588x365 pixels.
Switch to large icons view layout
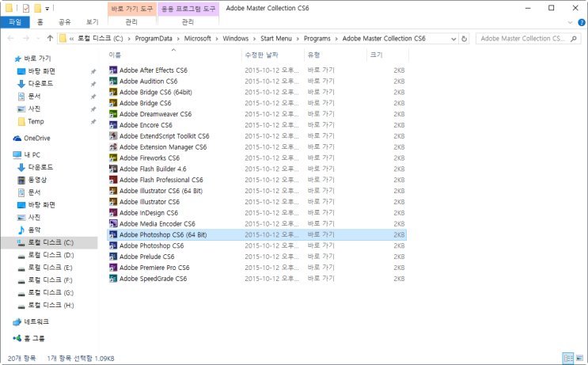580,358
